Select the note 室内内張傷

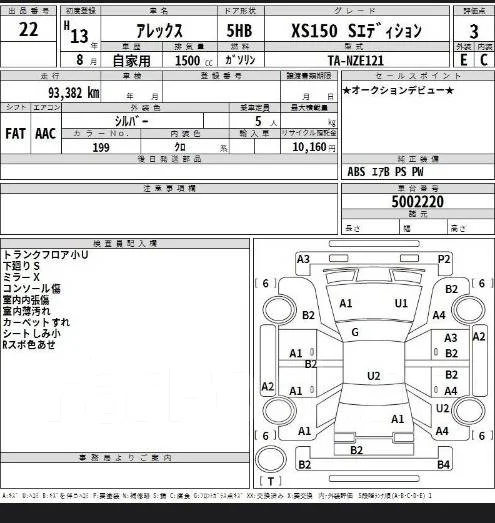[26, 300]
